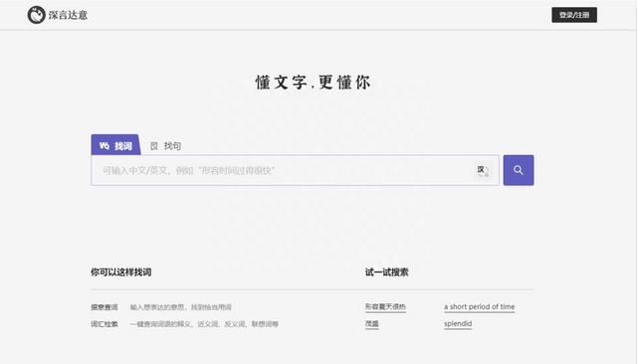This screenshot has height=364, width=637.
Task: Click the document icon beside 找句
Action: pyautogui.click(x=154, y=146)
